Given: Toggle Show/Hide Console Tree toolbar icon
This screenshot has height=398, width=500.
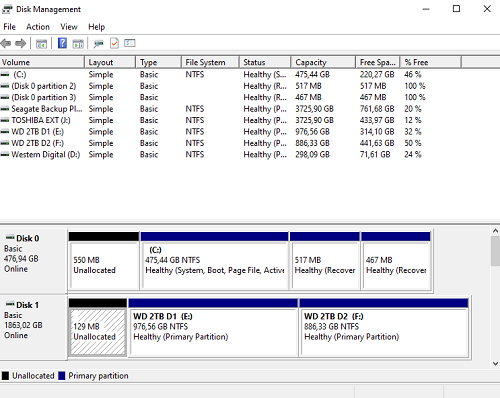Looking at the screenshot, I should [41, 43].
